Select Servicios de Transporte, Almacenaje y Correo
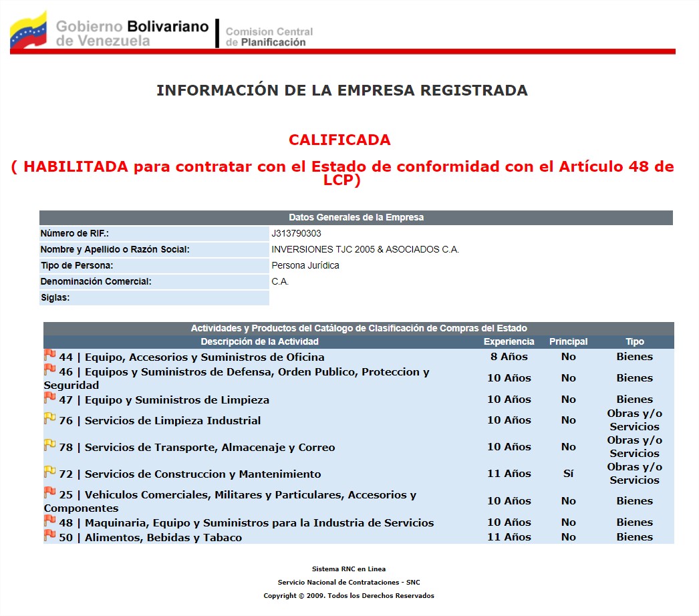 196,447
